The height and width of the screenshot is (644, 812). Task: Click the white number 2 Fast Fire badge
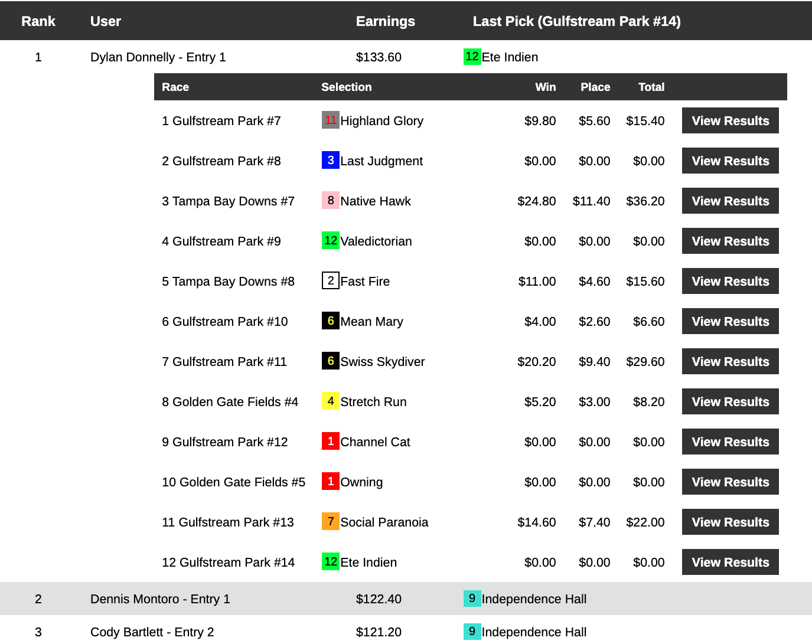pyautogui.click(x=330, y=280)
